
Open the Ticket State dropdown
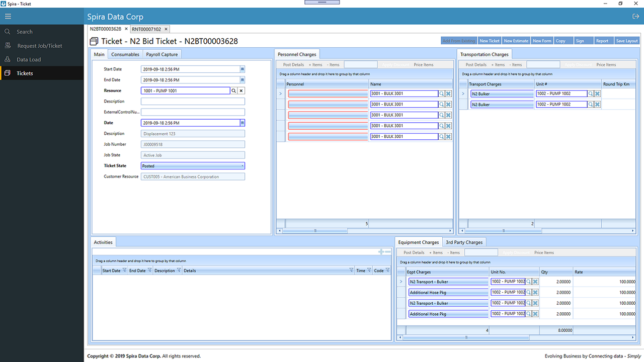coord(241,165)
